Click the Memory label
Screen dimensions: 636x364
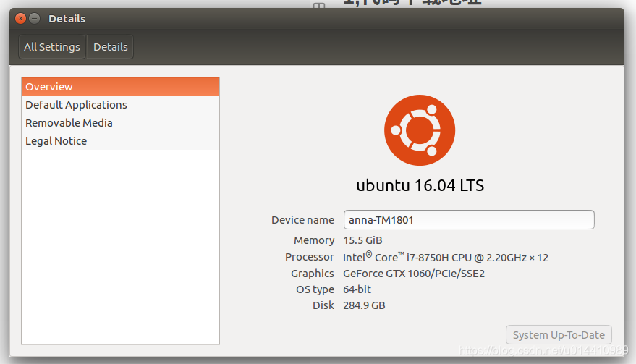(314, 240)
